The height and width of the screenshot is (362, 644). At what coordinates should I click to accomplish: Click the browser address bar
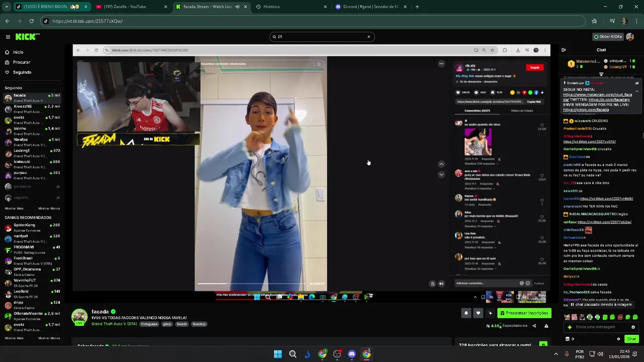click(312, 21)
